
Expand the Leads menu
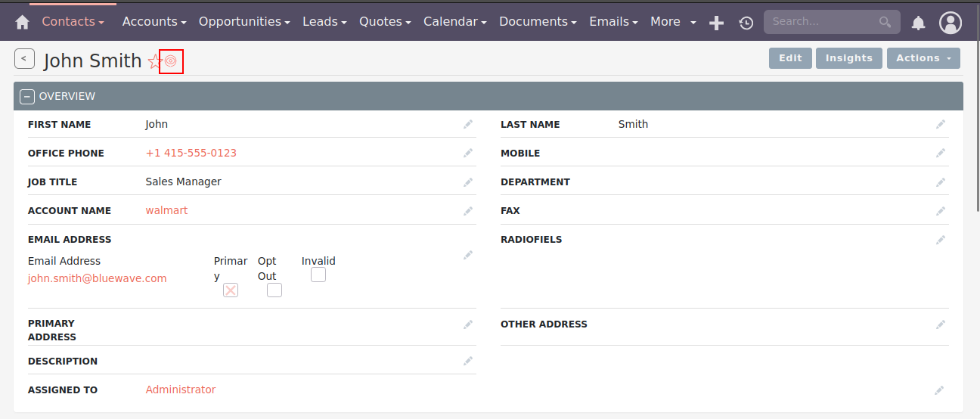[x=324, y=22]
